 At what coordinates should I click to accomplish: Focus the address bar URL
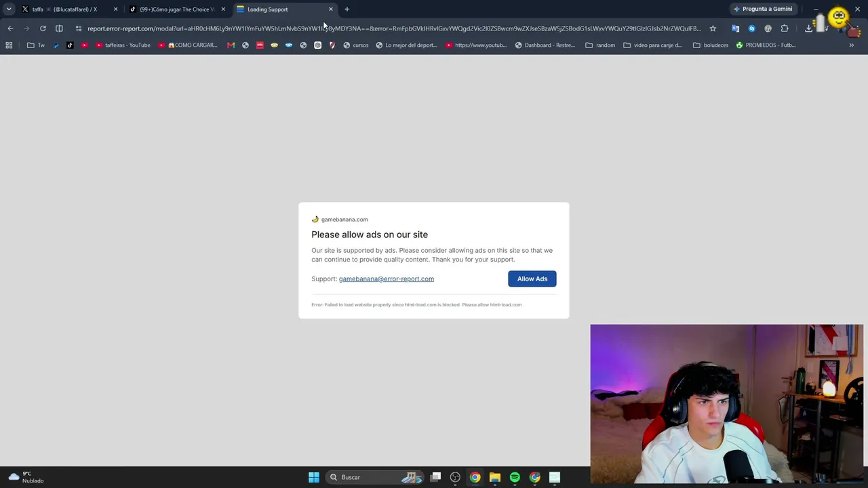tap(394, 28)
